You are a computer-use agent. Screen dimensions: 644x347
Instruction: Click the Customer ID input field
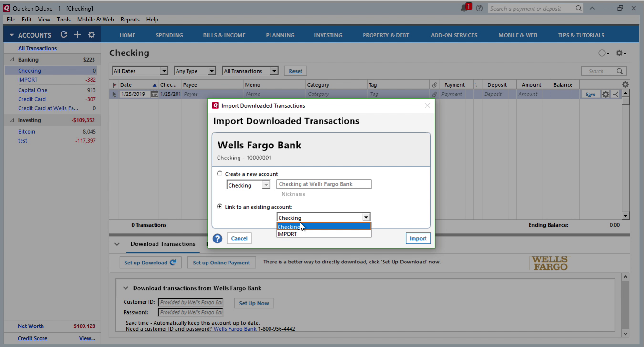[x=191, y=302]
